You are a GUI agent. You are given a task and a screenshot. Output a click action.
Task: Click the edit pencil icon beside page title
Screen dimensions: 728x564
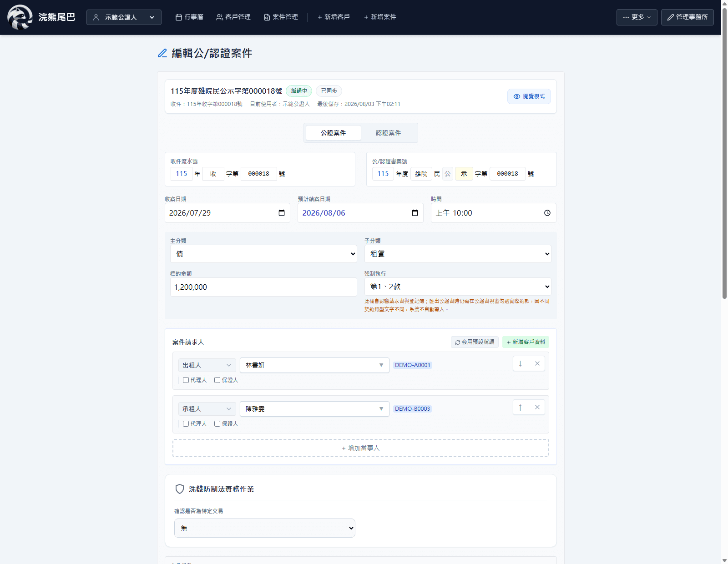click(x=162, y=53)
